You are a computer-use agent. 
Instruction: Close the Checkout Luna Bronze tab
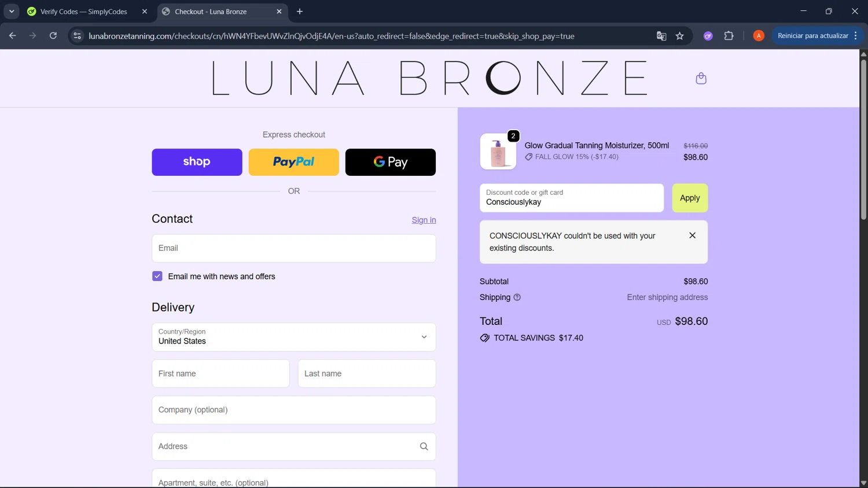279,12
